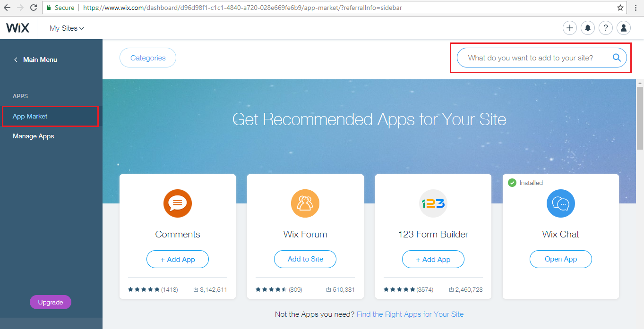
Task: Click the 123 Form Builder title
Action: pos(433,234)
